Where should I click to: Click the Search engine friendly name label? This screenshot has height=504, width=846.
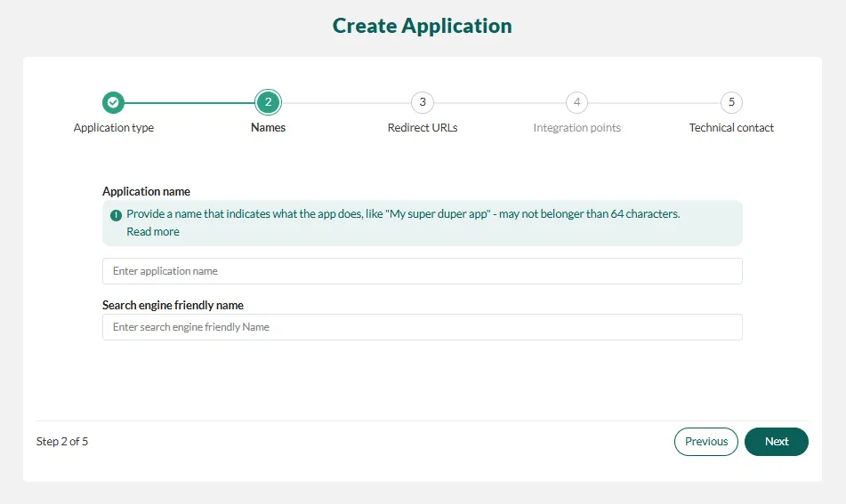click(x=173, y=305)
